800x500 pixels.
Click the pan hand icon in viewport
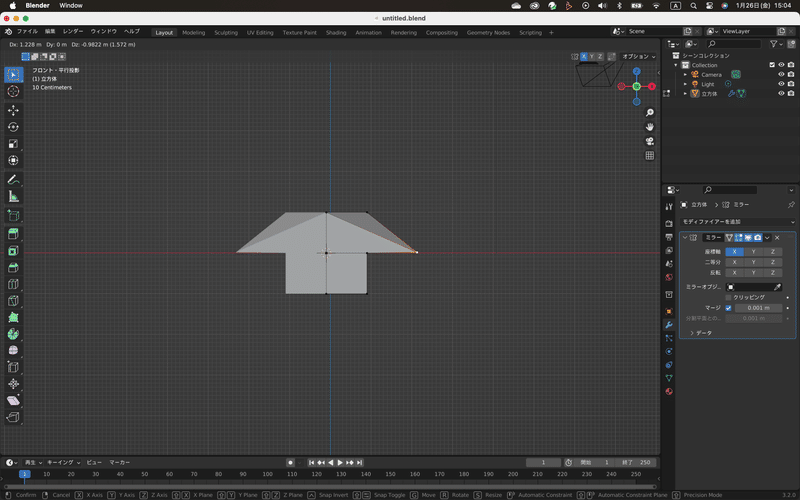[x=649, y=127]
